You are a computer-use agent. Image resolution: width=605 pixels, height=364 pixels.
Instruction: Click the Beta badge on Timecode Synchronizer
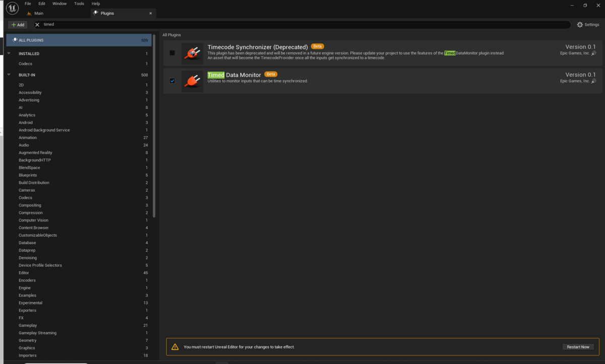point(317,46)
